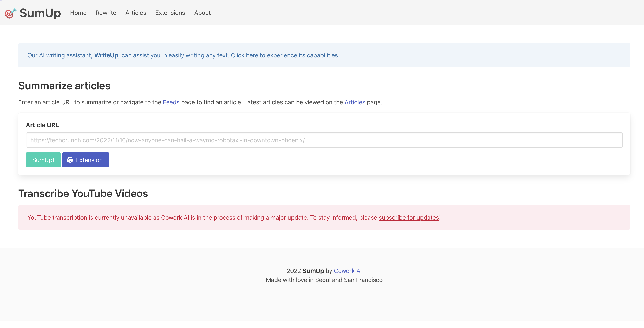Visit the Cowork AI footer link
This screenshot has width=644, height=328.
click(347, 271)
